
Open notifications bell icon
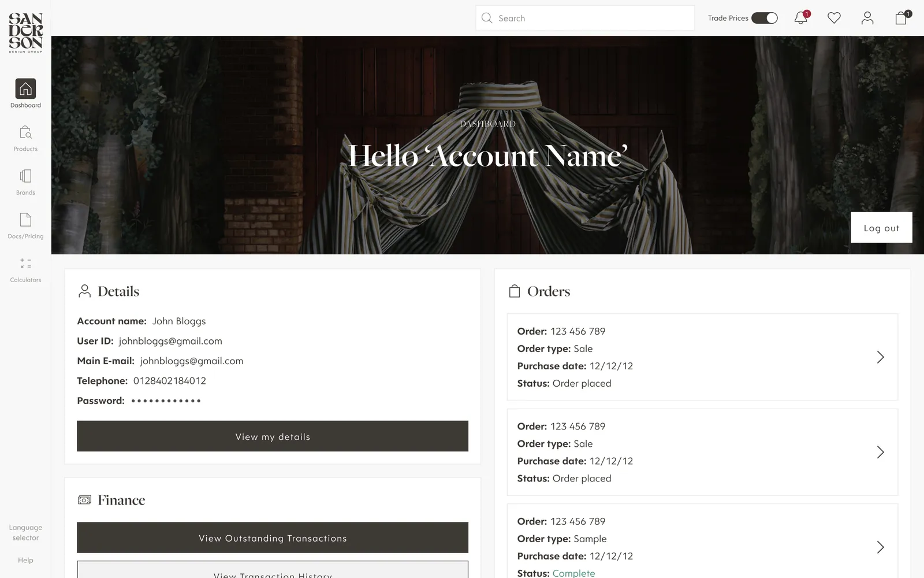pos(802,17)
